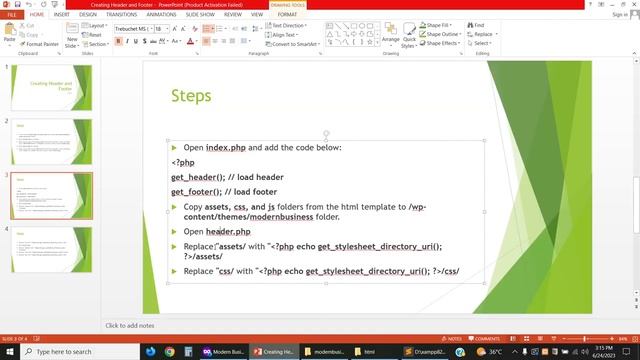Fit slide to current window icon
Image resolution: width=640 pixels, height=360 pixels.
(x=635, y=339)
